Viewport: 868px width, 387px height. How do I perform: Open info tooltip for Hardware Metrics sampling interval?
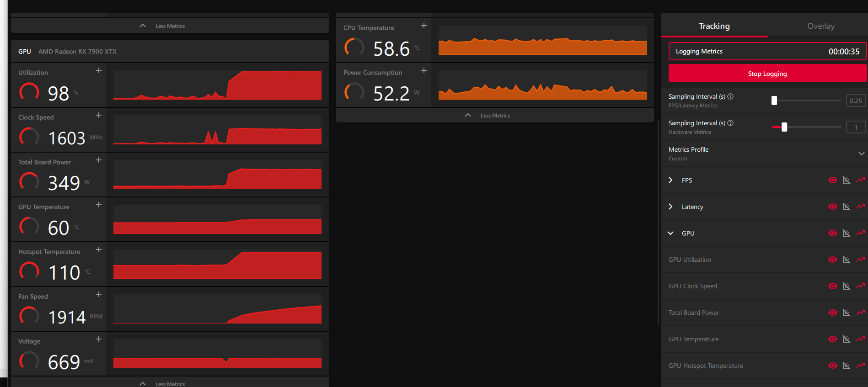[730, 123]
